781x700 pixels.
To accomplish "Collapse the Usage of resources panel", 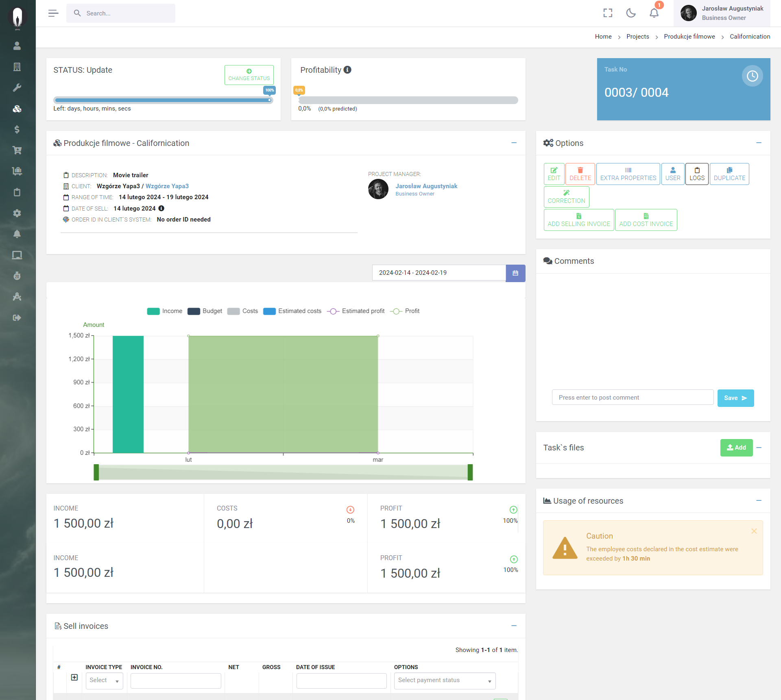I will (759, 501).
